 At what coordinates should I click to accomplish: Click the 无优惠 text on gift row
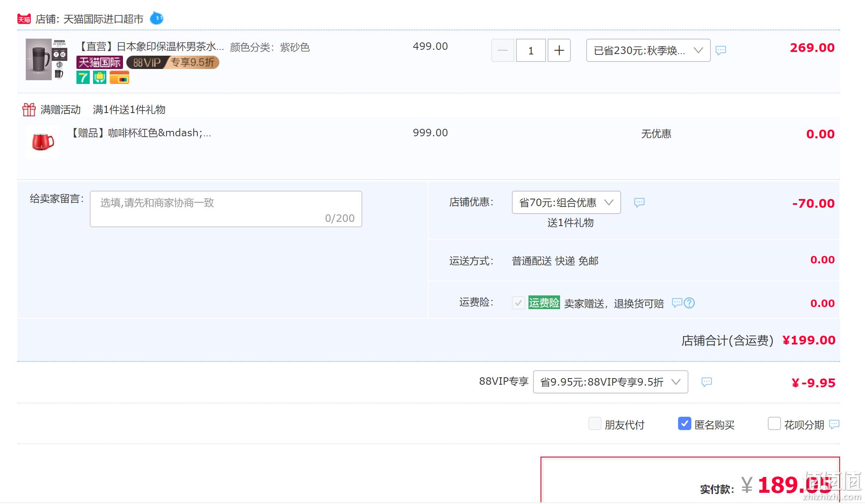pos(656,134)
